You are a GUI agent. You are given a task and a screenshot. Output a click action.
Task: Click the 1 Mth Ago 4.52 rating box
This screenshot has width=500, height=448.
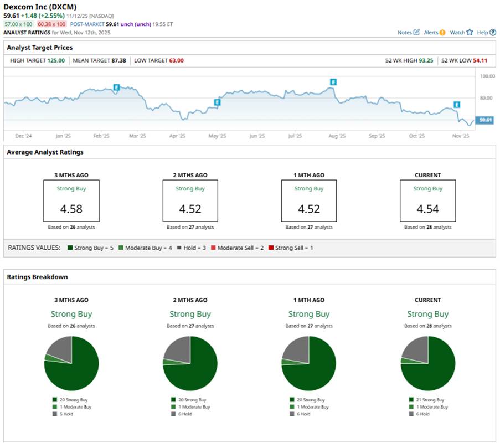tap(309, 200)
